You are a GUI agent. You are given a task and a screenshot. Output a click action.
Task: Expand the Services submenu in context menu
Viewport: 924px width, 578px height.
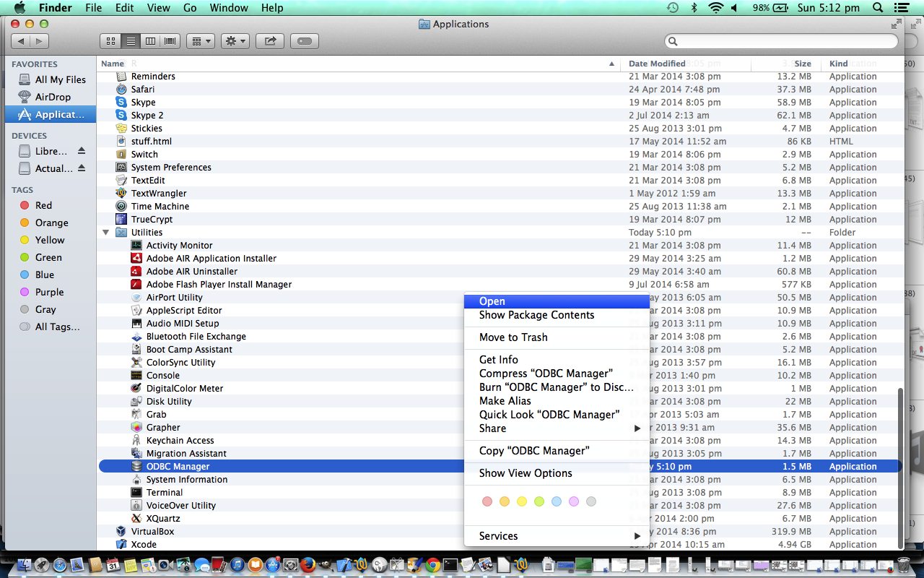pos(557,536)
